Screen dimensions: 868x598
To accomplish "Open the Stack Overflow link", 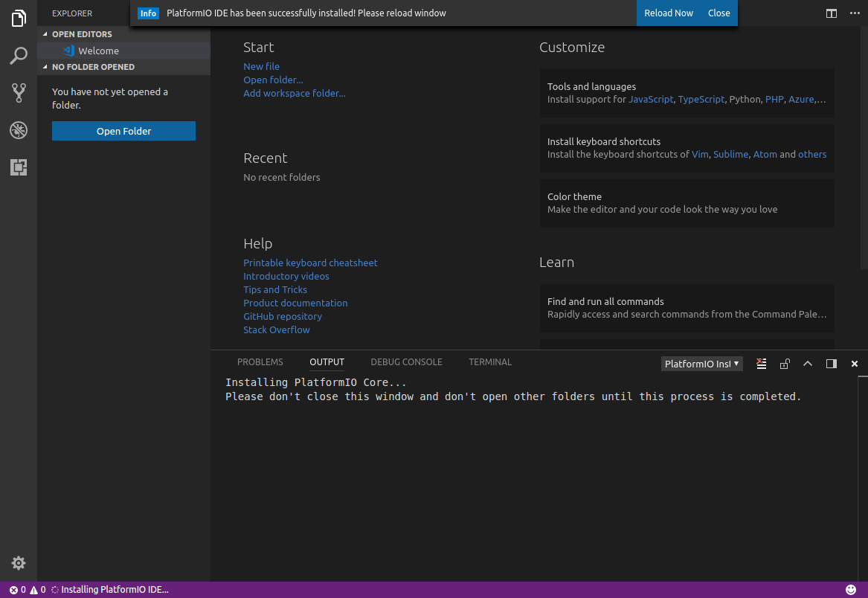I will point(276,329).
